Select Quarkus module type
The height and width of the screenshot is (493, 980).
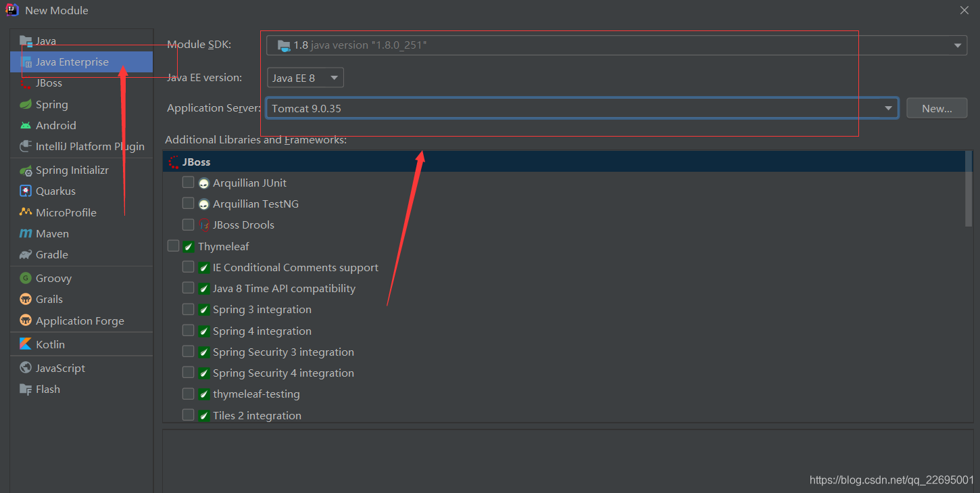tap(81, 191)
